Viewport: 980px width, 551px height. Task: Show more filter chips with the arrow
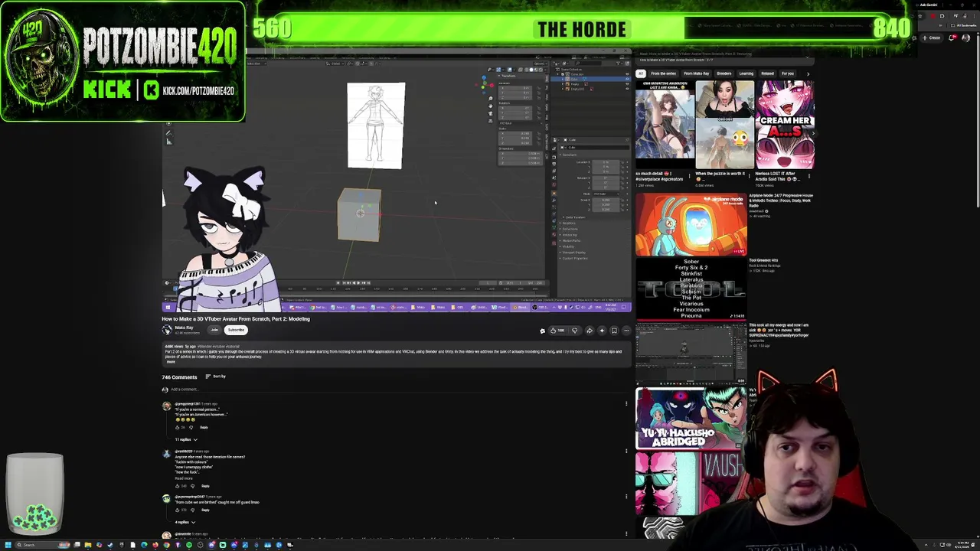pyautogui.click(x=808, y=73)
